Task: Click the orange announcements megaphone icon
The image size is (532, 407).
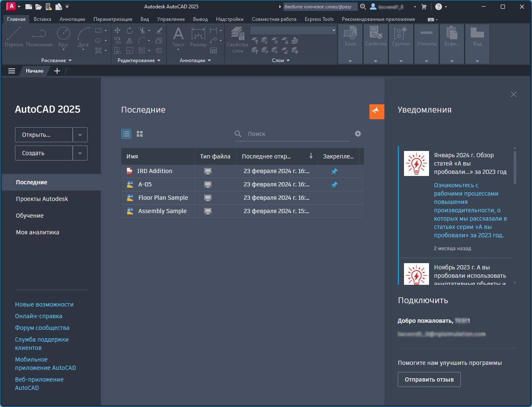Action: (x=377, y=111)
